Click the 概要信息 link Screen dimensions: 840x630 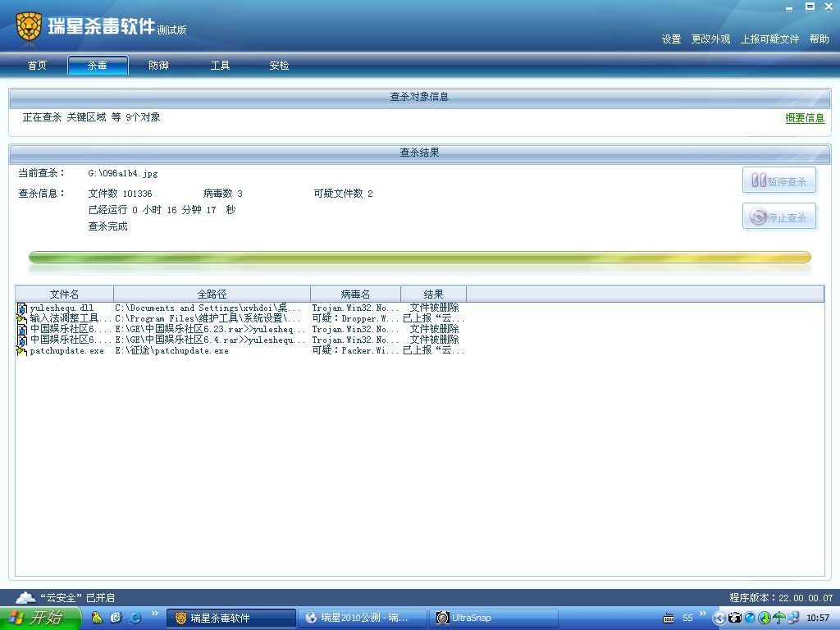click(x=805, y=118)
